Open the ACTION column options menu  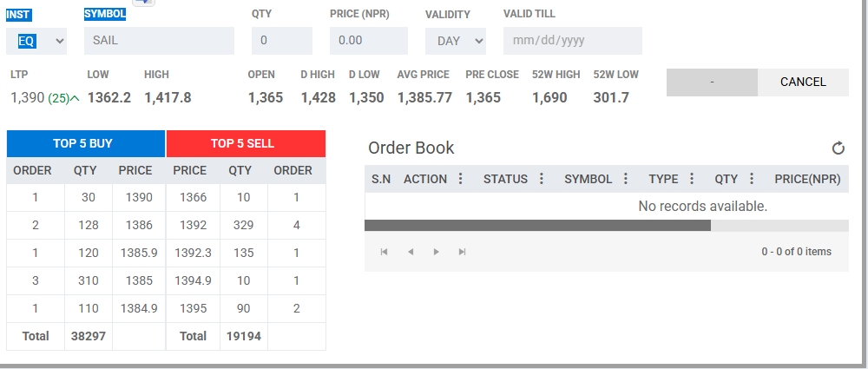pos(460,178)
